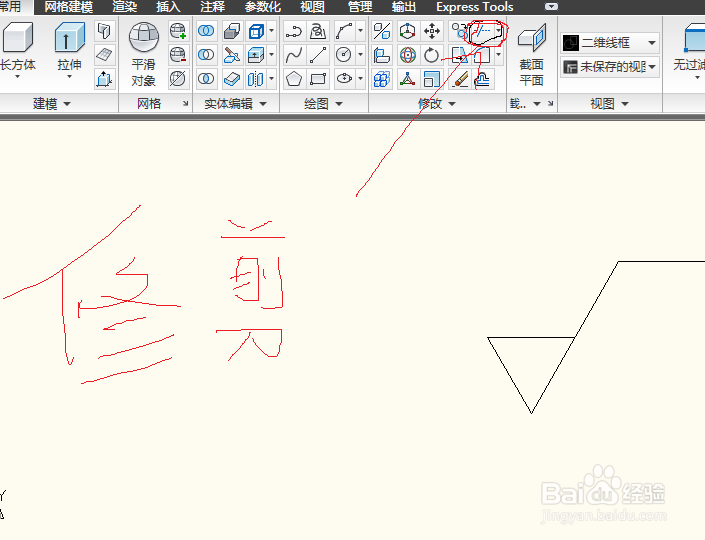Viewport: 705px width, 540px height.
Task: Expand the 绘图 panel title
Action: point(323,104)
